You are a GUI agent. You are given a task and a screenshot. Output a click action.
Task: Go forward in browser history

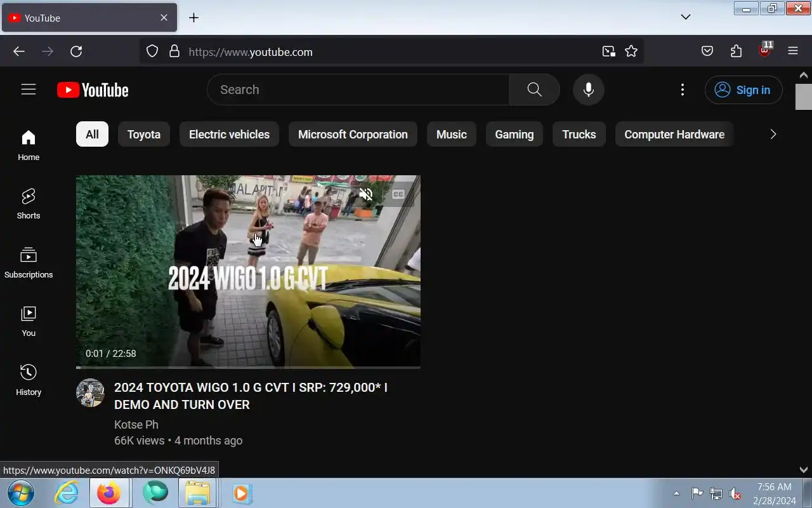[48, 51]
